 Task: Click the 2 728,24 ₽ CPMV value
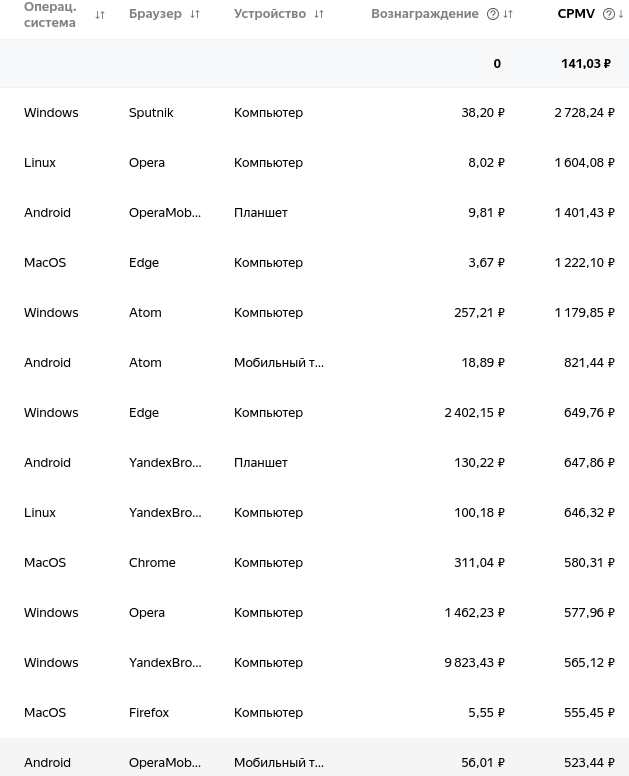point(584,113)
